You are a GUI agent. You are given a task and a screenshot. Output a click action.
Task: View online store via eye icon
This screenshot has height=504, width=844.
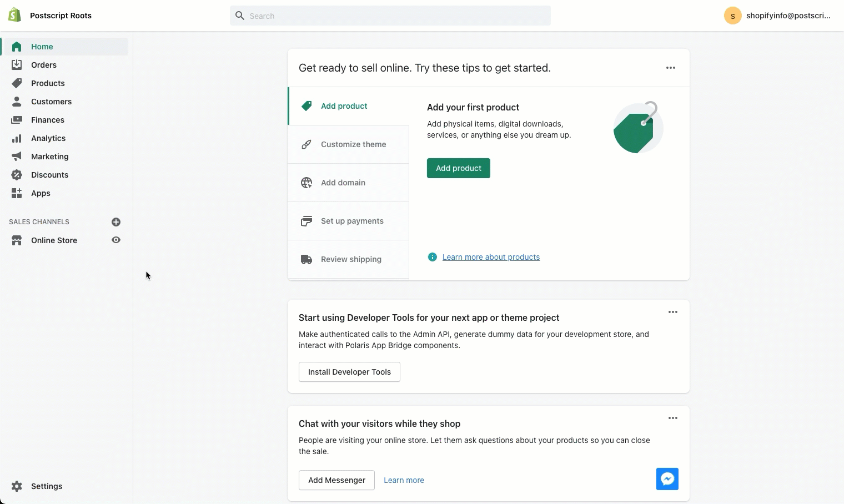[x=116, y=240]
